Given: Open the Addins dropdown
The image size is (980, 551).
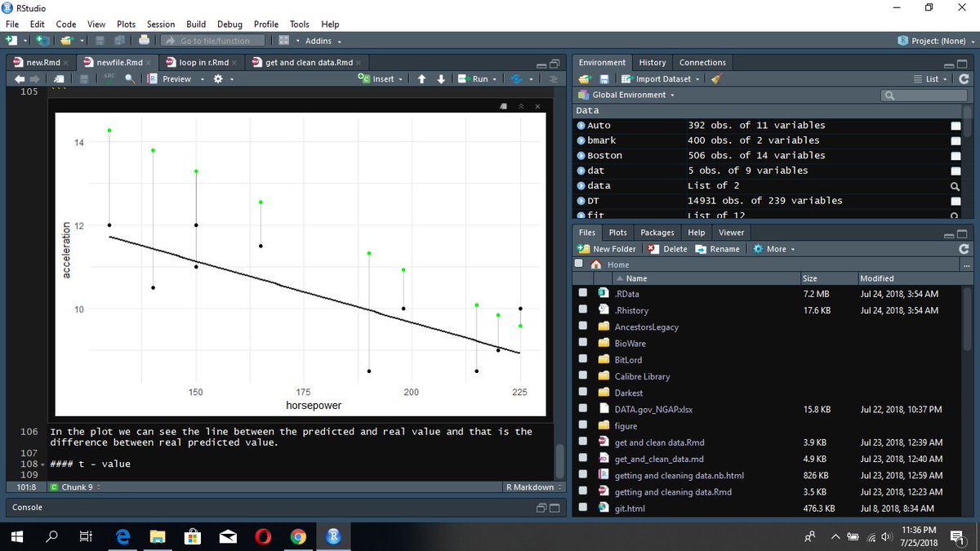Looking at the screenshot, I should [x=323, y=41].
